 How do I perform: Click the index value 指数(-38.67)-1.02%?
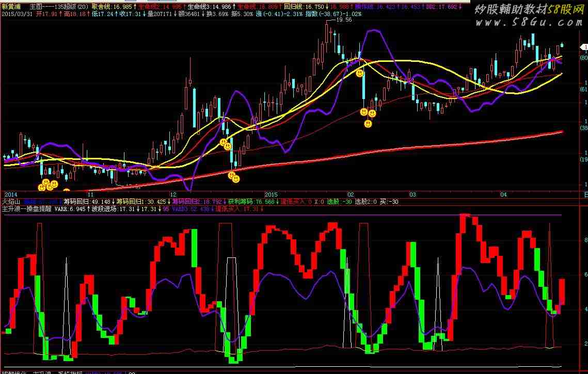pyautogui.click(x=333, y=14)
